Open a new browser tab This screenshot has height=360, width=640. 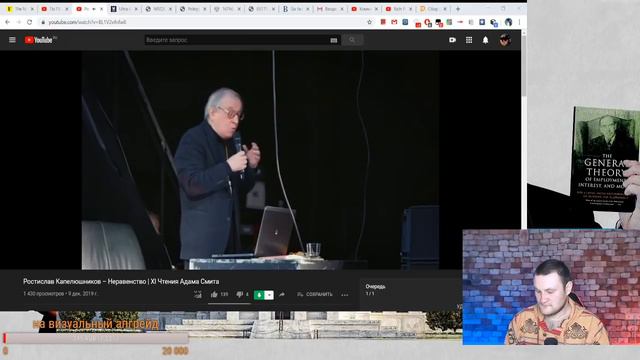pos(458,9)
